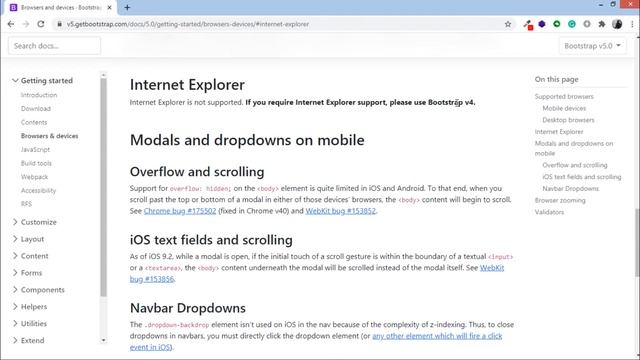Jump to iOS text fields and scrolling
The image size is (640, 360).
pyautogui.click(x=582, y=177)
